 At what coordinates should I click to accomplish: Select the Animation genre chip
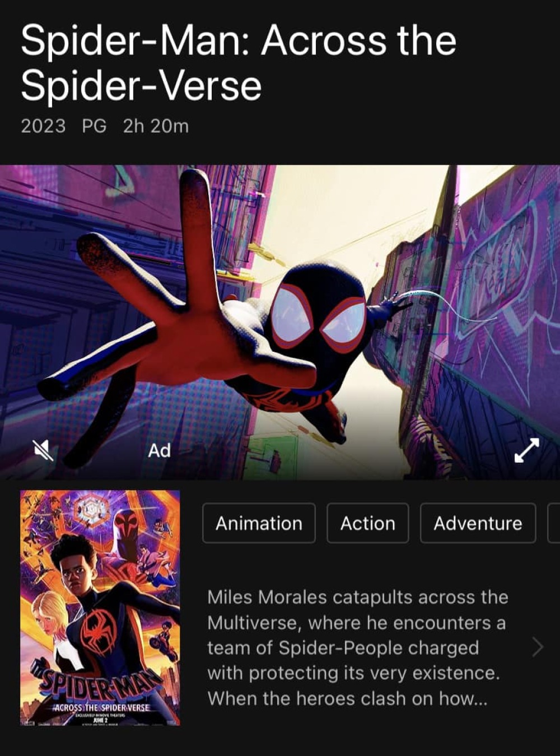(259, 523)
